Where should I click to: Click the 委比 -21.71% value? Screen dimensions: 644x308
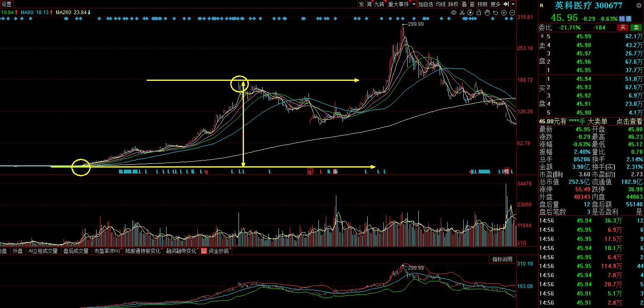(569, 28)
